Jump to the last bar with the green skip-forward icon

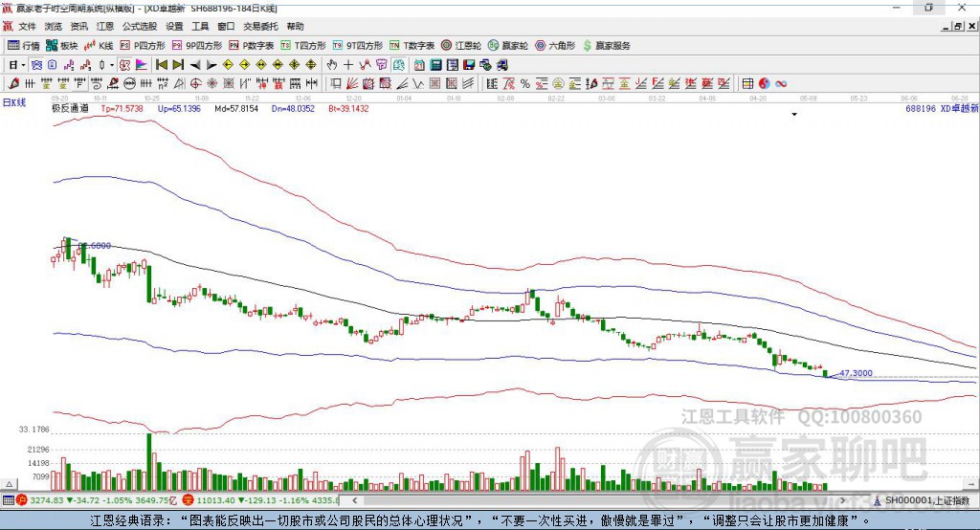coord(178,65)
